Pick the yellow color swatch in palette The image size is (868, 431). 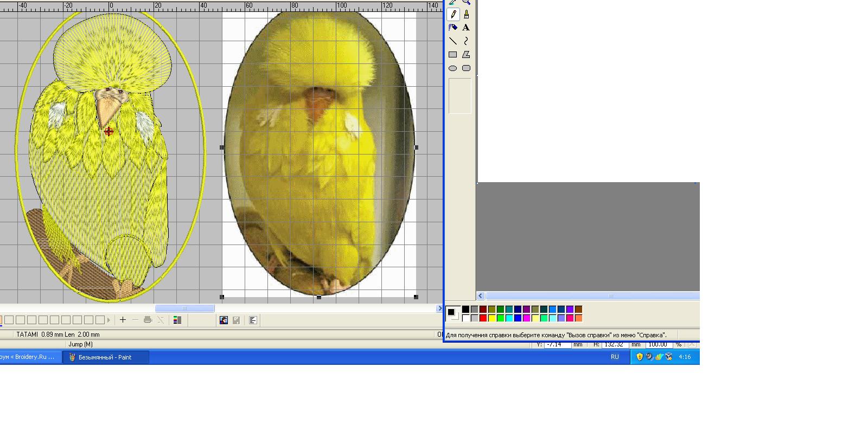click(x=492, y=318)
